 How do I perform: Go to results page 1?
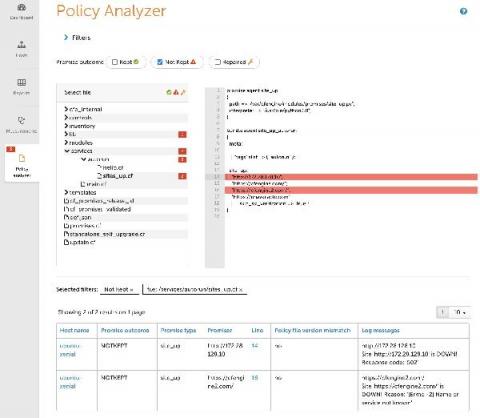point(443,312)
